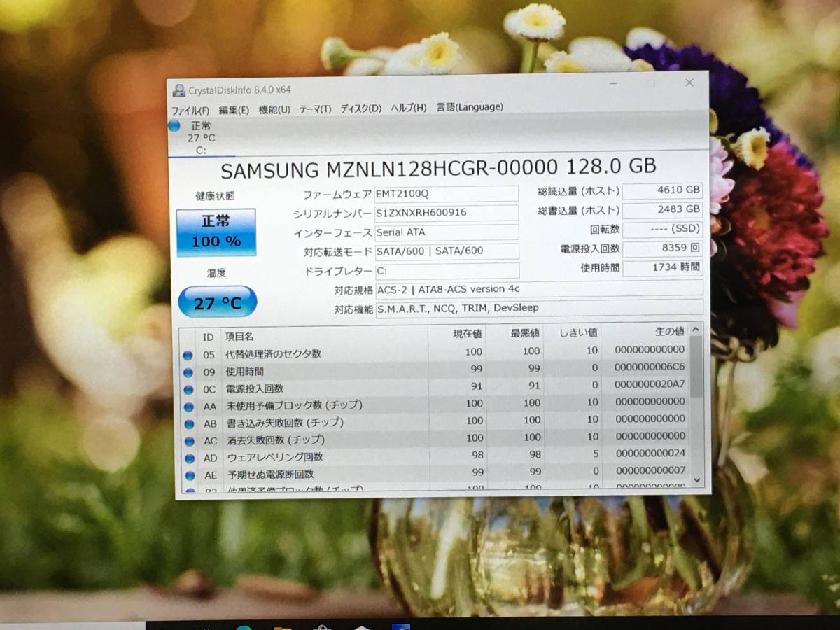This screenshot has width=840, height=630.
Task: Click the status dot beside 書き込み失敗回数 (チップ)
Action: (x=188, y=423)
